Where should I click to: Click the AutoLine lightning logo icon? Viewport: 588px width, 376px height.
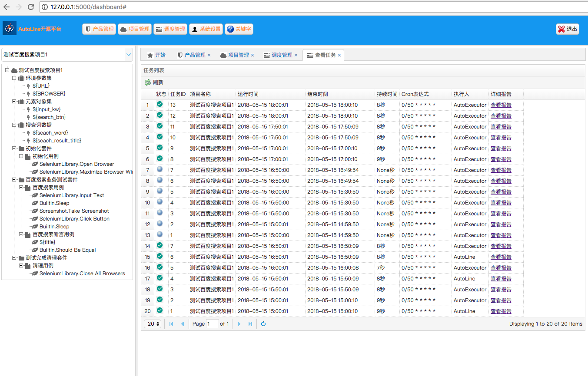pyautogui.click(x=10, y=29)
